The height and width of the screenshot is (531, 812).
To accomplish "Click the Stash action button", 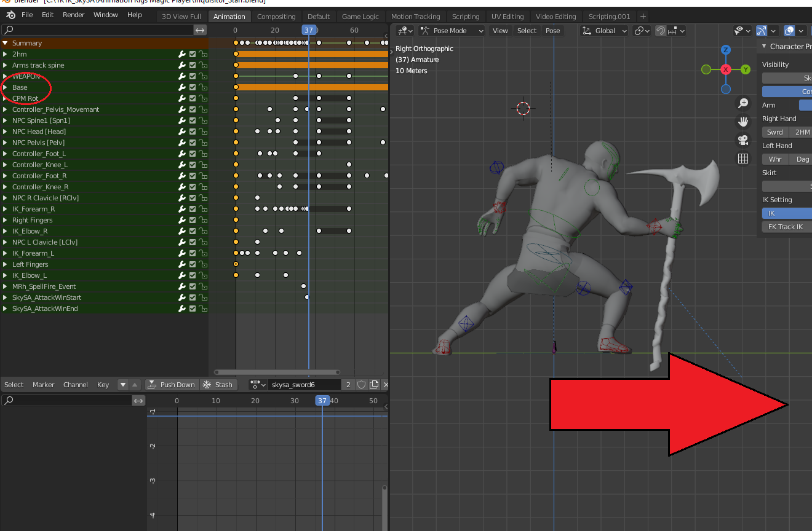I will 217,385.
